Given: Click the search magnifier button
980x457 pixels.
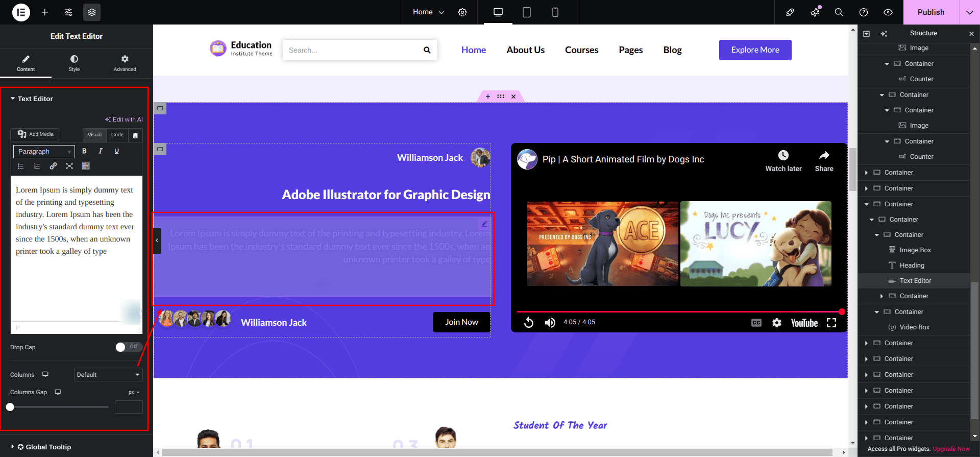Looking at the screenshot, I should click(427, 50).
